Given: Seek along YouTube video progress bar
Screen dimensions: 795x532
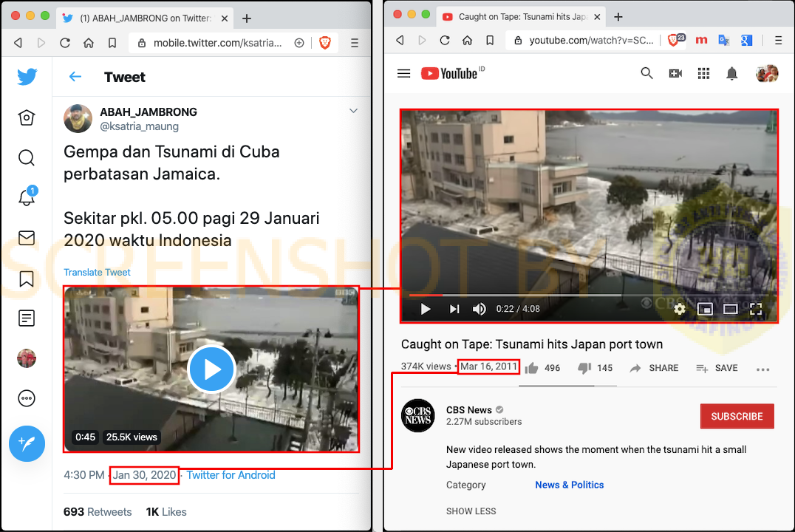Looking at the screenshot, I should tap(589, 295).
